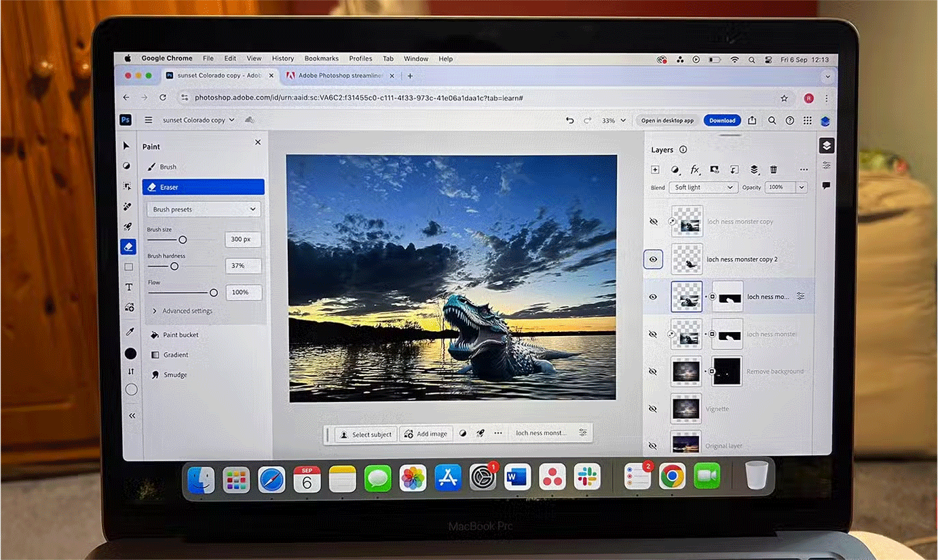Viewport: 938px width, 560px height.
Task: Expand Advanced settings section
Action: [182, 311]
